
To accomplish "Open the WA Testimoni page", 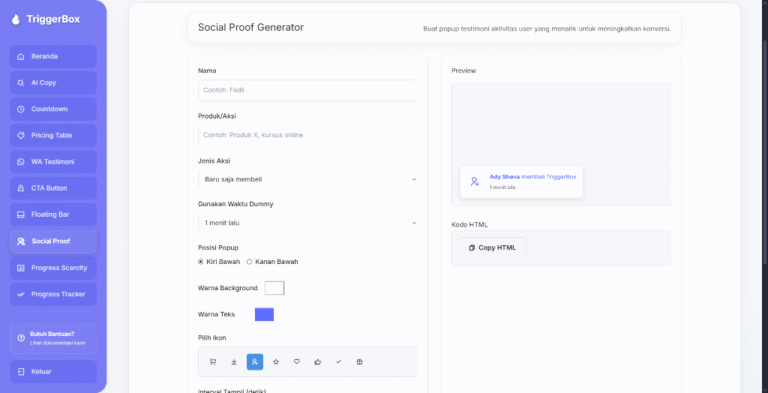I will coord(53,162).
